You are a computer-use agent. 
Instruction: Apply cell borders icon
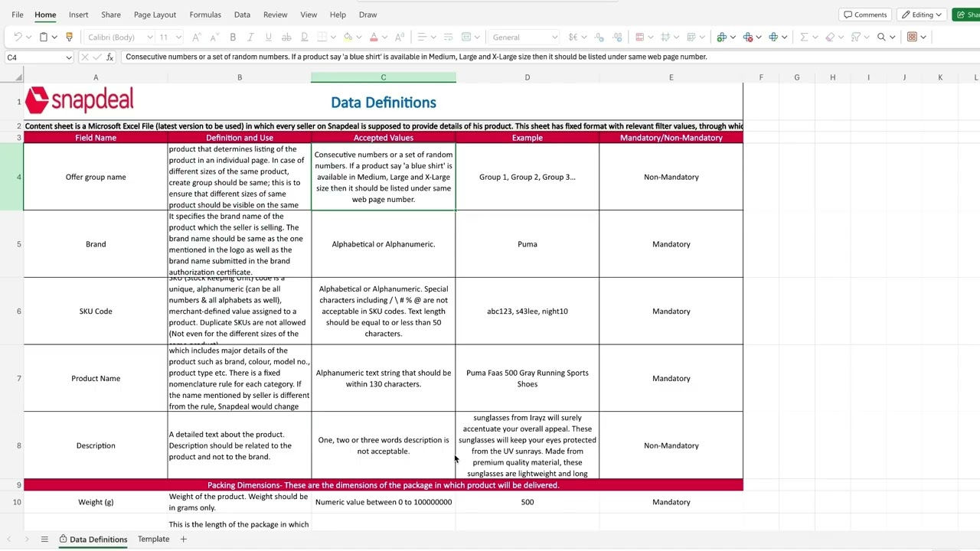322,37
